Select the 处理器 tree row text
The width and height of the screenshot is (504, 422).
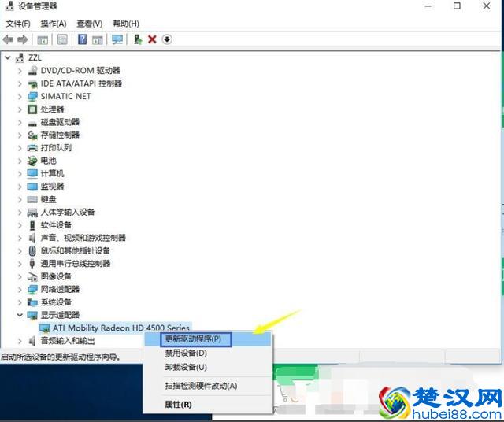click(x=52, y=109)
